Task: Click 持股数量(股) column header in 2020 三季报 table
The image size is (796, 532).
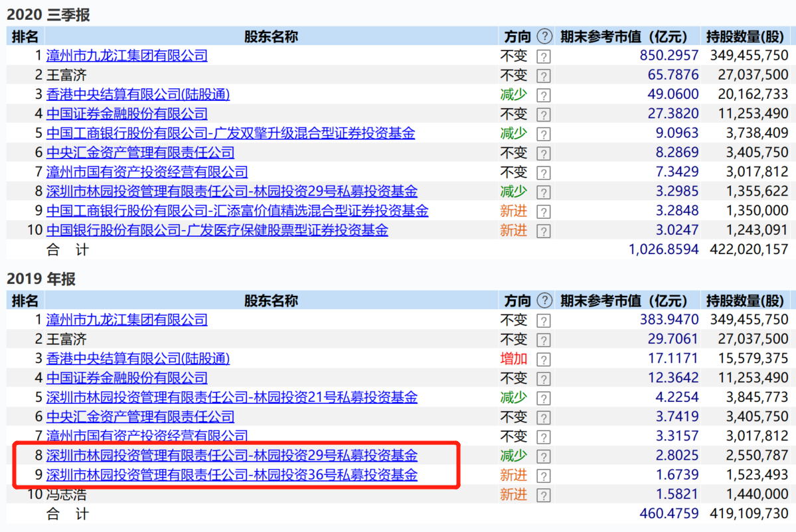Action: coord(746,36)
